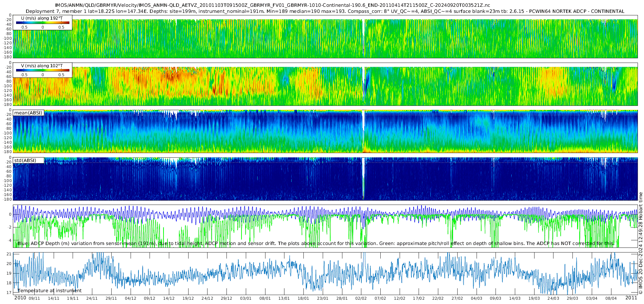Click the U velocity colorbar scale
Screen dimensions: 644x304
tap(43, 23)
